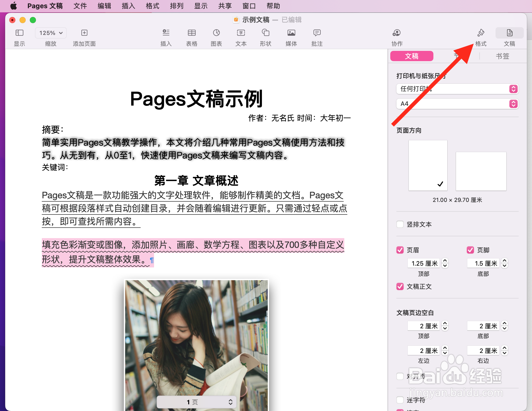
Task: Open the 插入 menu in menu bar
Action: (128, 6)
